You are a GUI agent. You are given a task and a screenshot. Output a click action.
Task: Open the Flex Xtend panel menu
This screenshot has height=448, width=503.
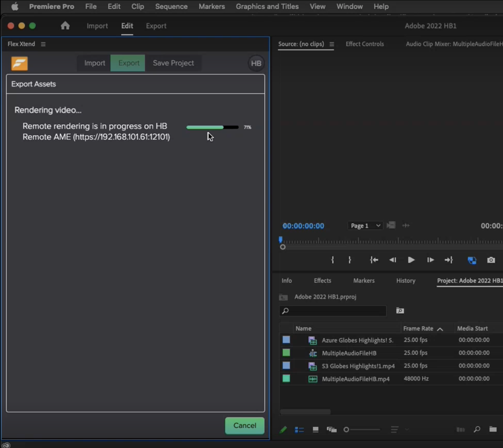(x=43, y=44)
